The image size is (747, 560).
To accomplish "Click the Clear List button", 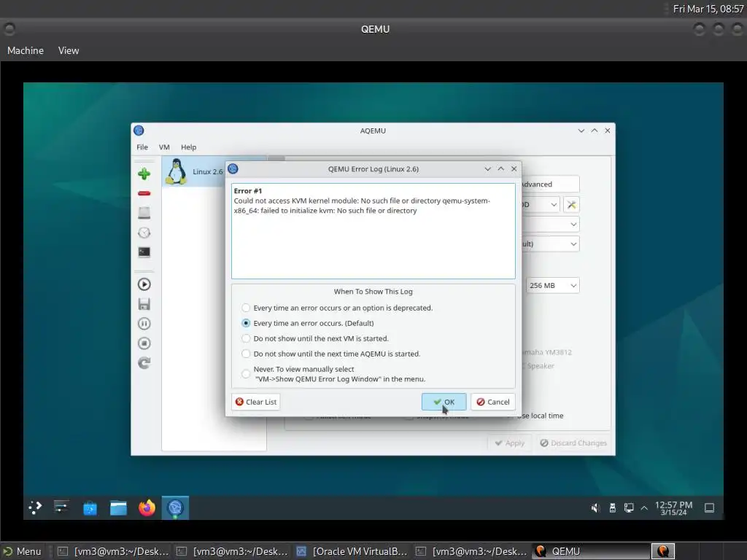I will [256, 402].
